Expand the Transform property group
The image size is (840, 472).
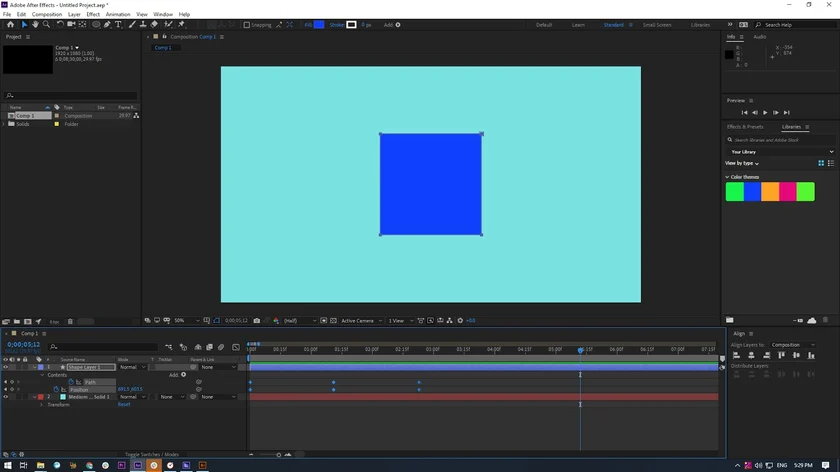[x=41, y=405]
